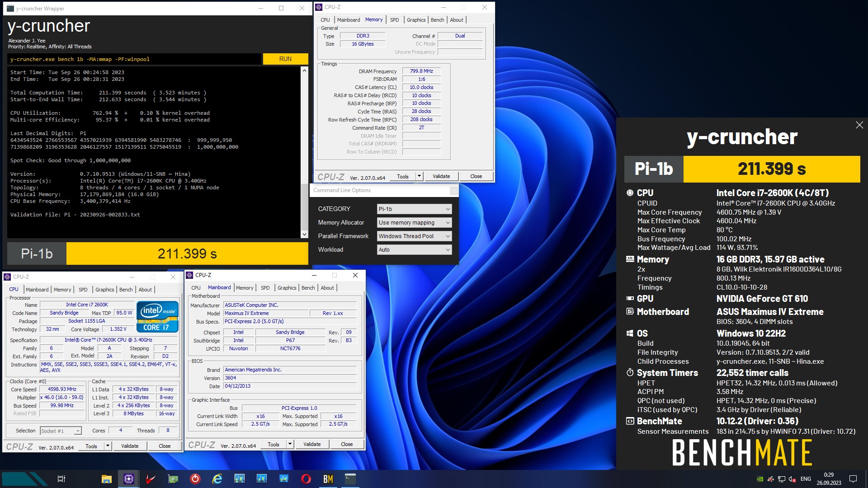Click Validate in CPU-Z CPU window
This screenshot has width=868, height=488.
tap(130, 446)
